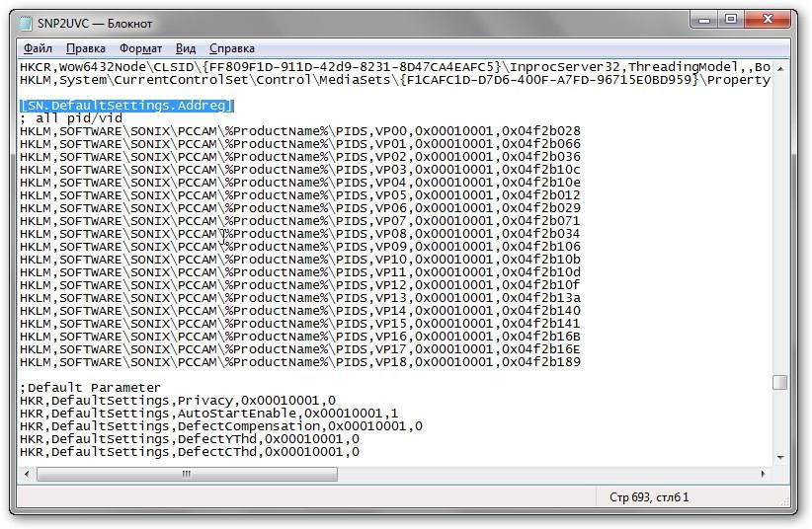Click the vertical scrollbar thumb
Viewport: 812px width, 529px height.
tap(779, 382)
